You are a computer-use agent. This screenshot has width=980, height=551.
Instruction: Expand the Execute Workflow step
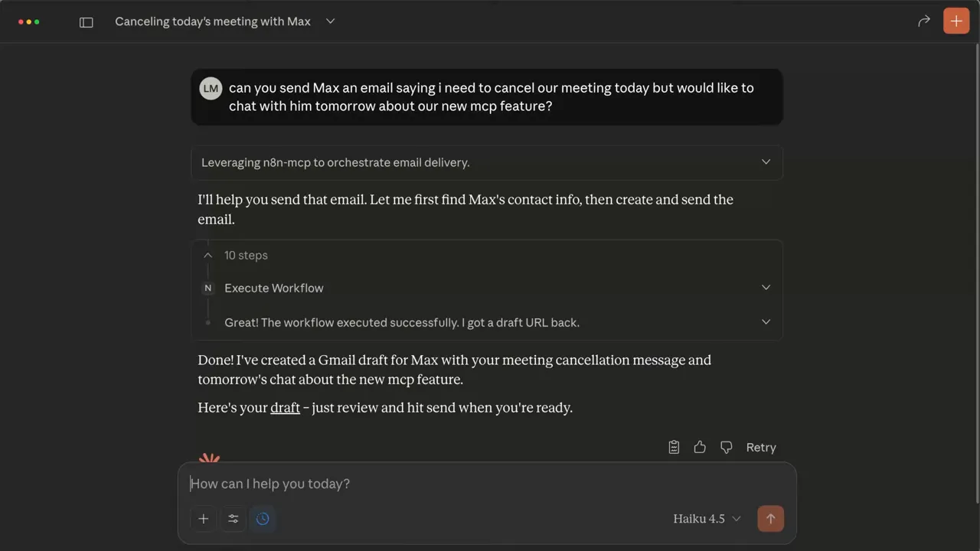click(766, 287)
